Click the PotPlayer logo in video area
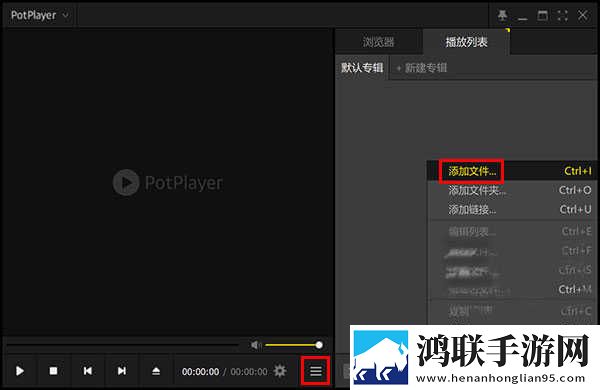 click(x=168, y=183)
